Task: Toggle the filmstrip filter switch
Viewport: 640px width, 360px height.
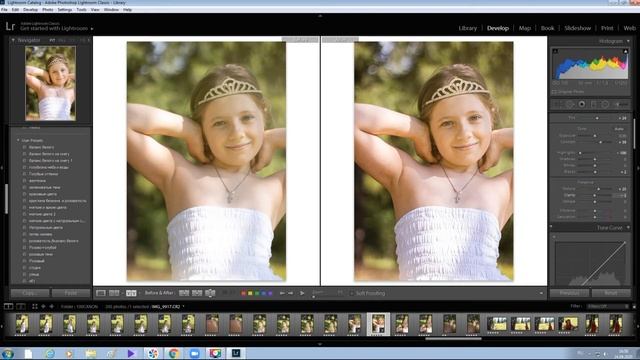Action: tap(634, 307)
